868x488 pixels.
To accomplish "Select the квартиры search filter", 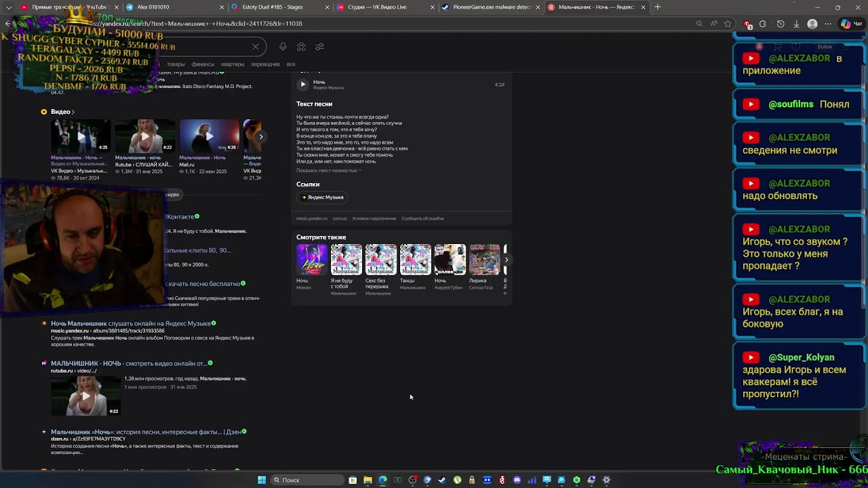I will (233, 64).
